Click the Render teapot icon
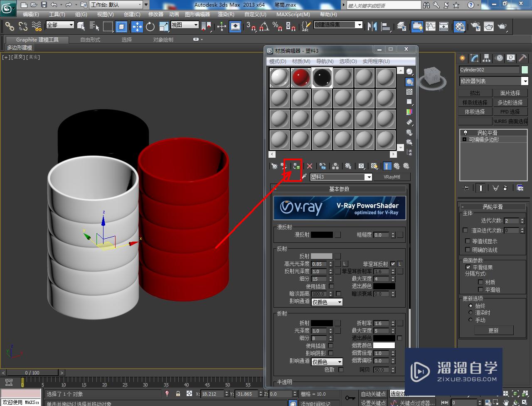The image size is (532, 406). (502, 27)
